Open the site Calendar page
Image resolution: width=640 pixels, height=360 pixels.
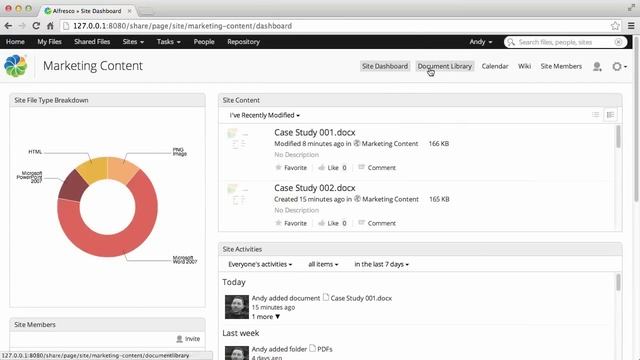[495, 66]
